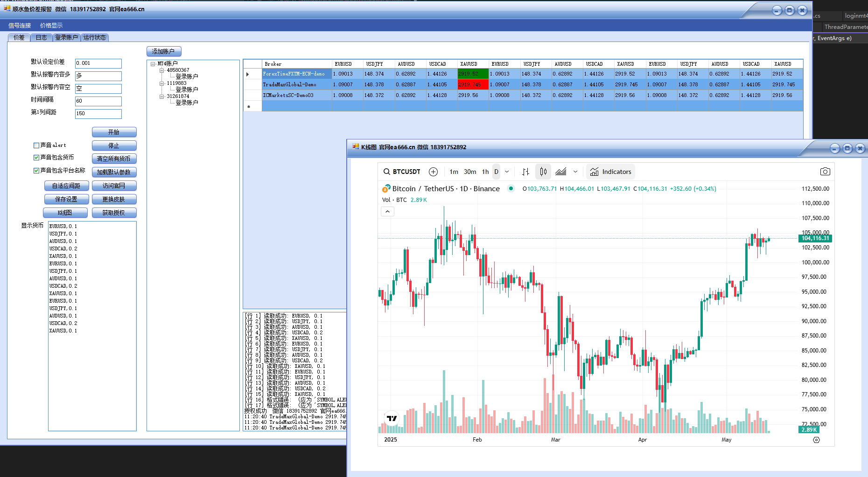The width and height of the screenshot is (868, 477).
Task: Click the TradingView logo on chart
Action: tap(392, 418)
